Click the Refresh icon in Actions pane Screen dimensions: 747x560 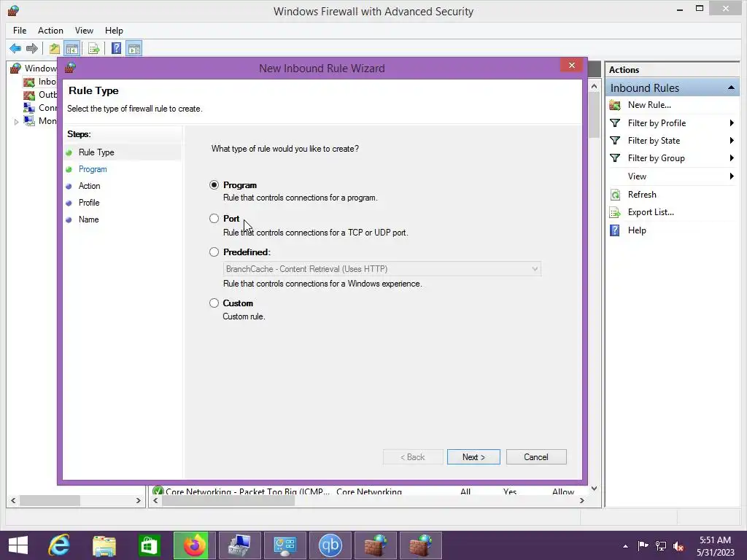pos(615,194)
